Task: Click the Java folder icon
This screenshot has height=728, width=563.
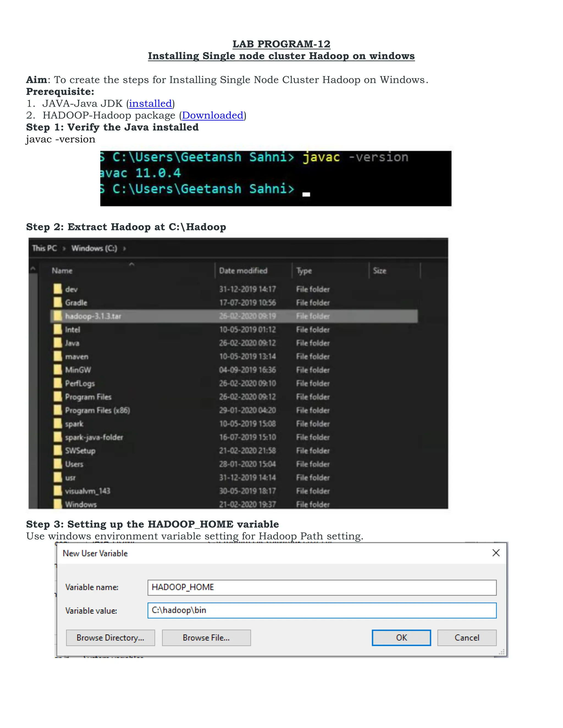Action: coord(58,343)
